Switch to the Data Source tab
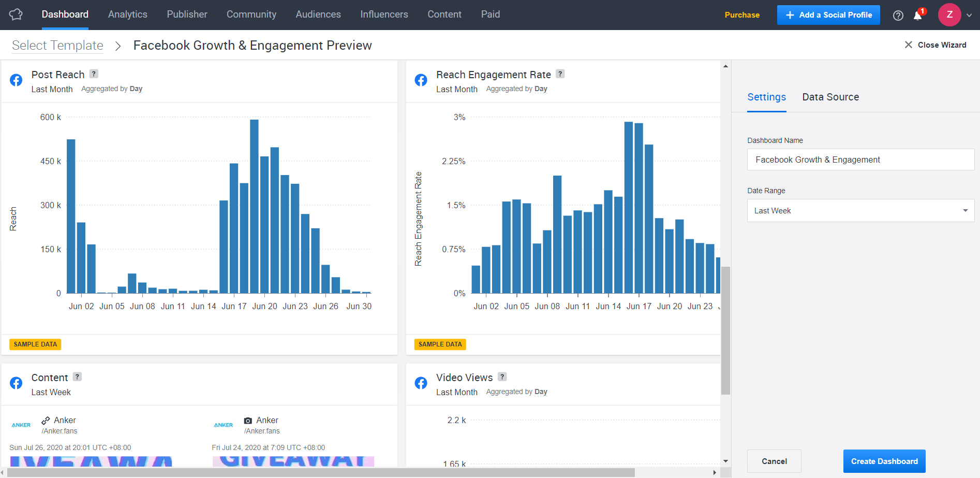 coord(830,97)
